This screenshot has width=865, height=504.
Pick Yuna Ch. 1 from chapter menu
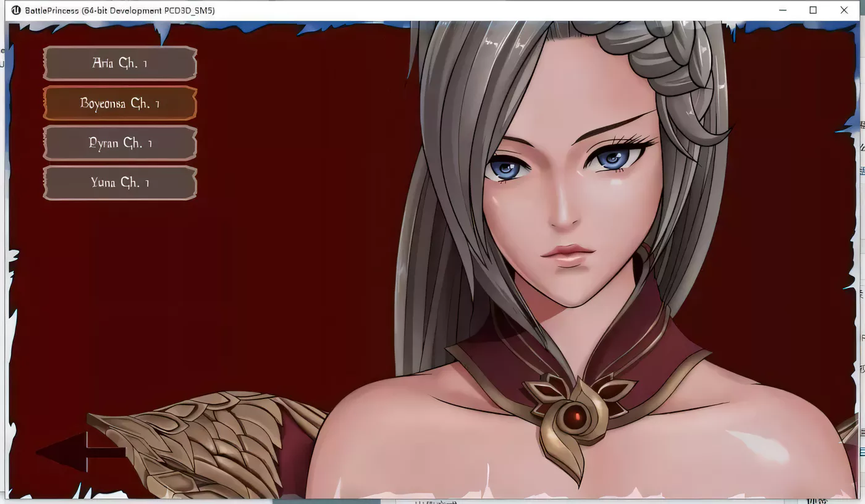click(x=120, y=183)
